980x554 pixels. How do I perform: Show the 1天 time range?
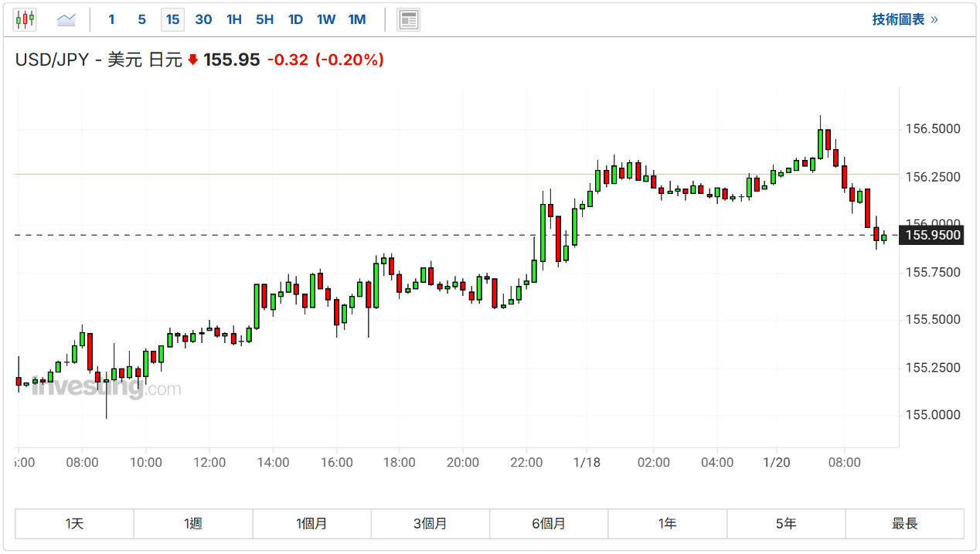coord(74,524)
